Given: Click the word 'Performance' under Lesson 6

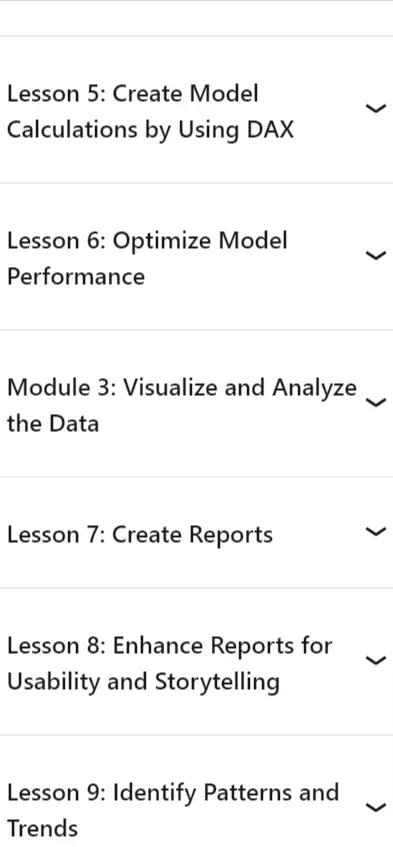Looking at the screenshot, I should point(76,277).
